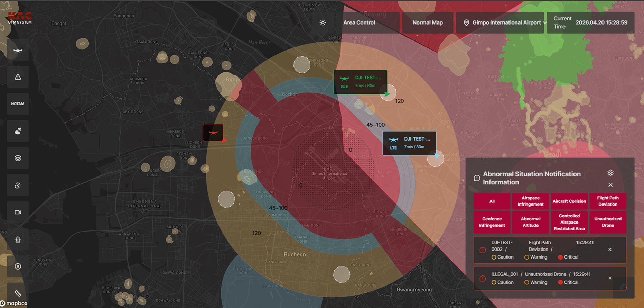Screen dimensions: 644x308
Task: Click the green drone direction arrow marker
Action: point(387,93)
